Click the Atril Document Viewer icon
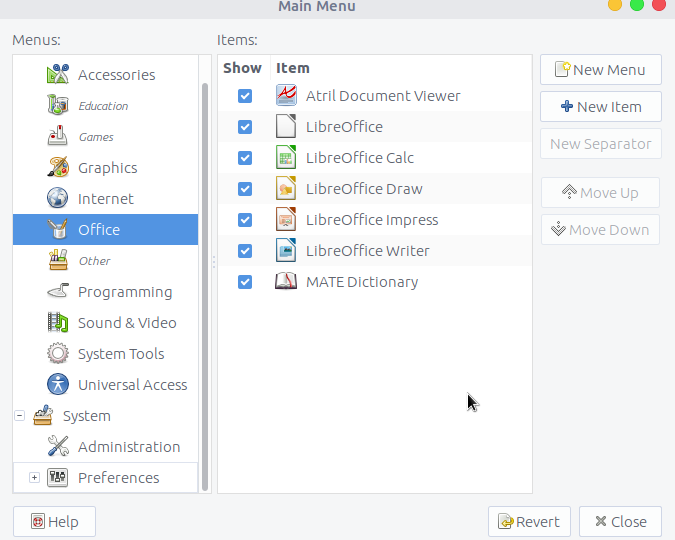 (x=286, y=96)
